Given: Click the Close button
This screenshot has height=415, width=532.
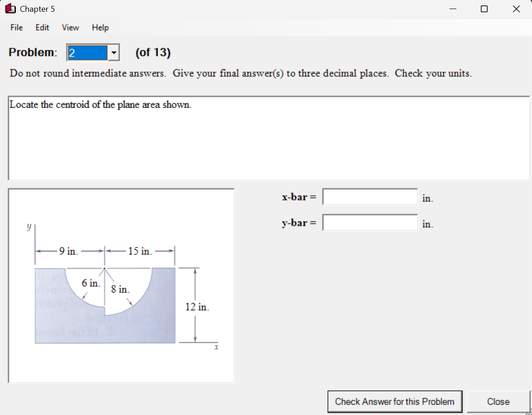Looking at the screenshot, I should coord(498,401).
